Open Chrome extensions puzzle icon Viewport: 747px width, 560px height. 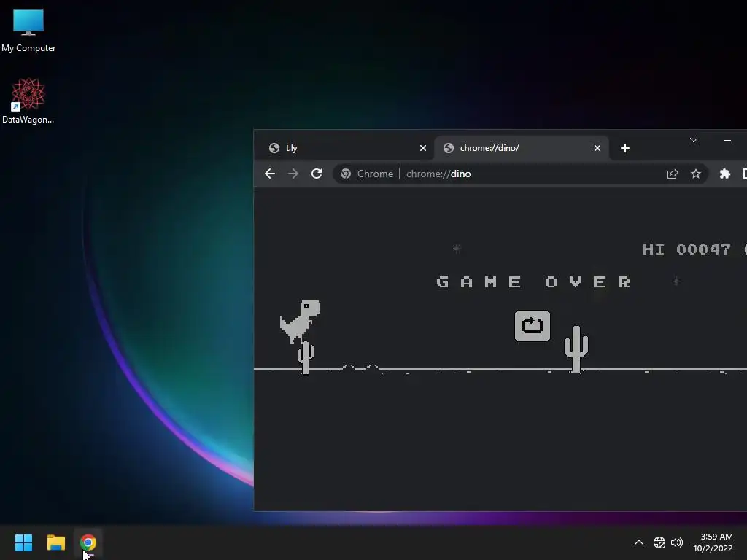point(724,174)
